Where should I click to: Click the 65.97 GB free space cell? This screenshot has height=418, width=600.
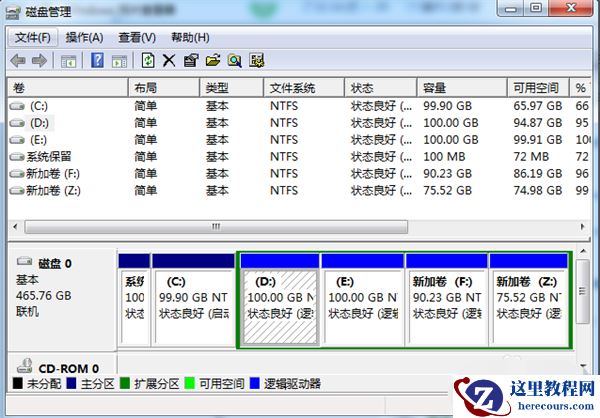pos(538,106)
